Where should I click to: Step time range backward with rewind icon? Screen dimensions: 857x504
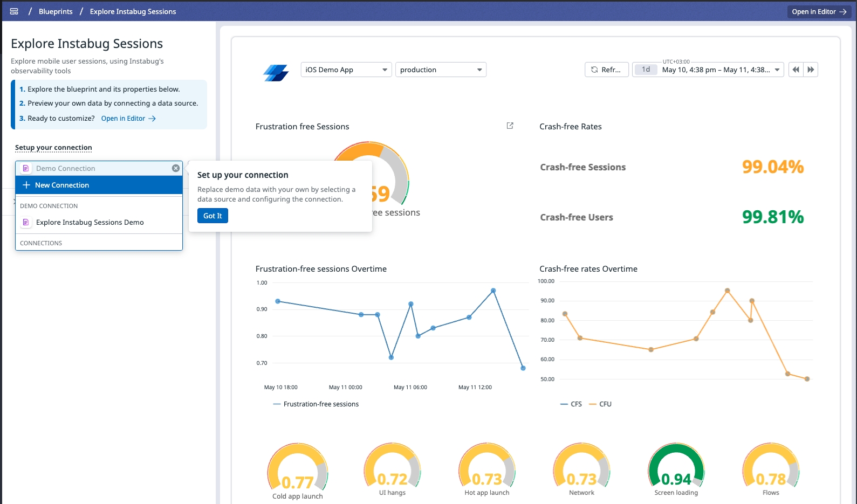[796, 70]
